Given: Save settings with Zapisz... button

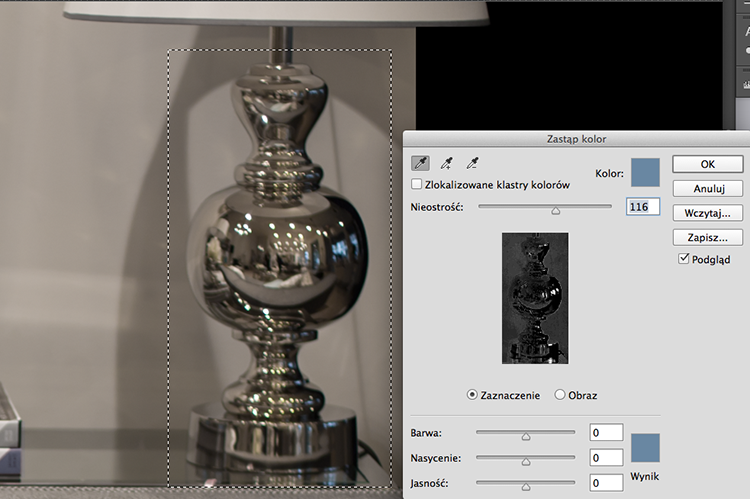Looking at the screenshot, I should point(707,237).
